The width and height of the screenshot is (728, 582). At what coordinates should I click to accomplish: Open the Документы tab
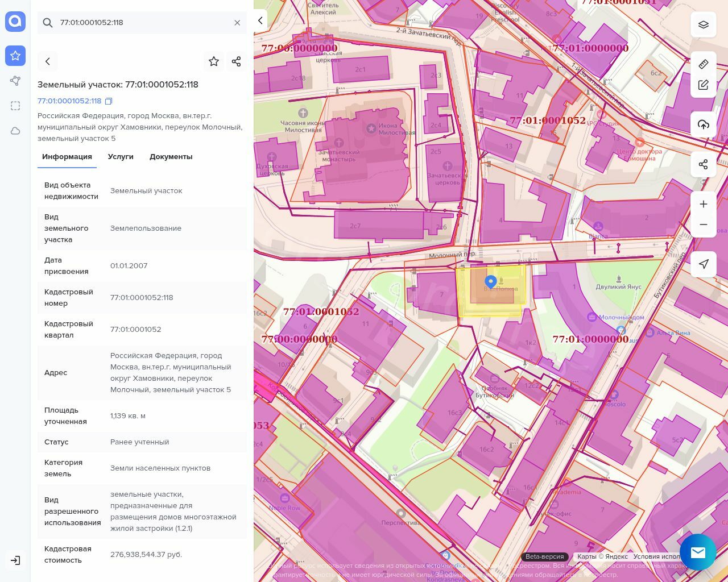[171, 157]
